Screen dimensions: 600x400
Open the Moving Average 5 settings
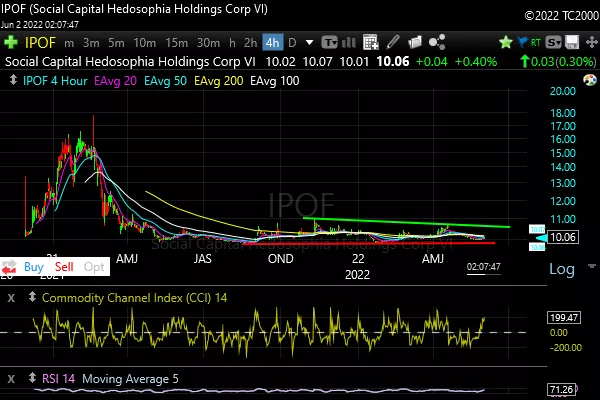coord(130,379)
